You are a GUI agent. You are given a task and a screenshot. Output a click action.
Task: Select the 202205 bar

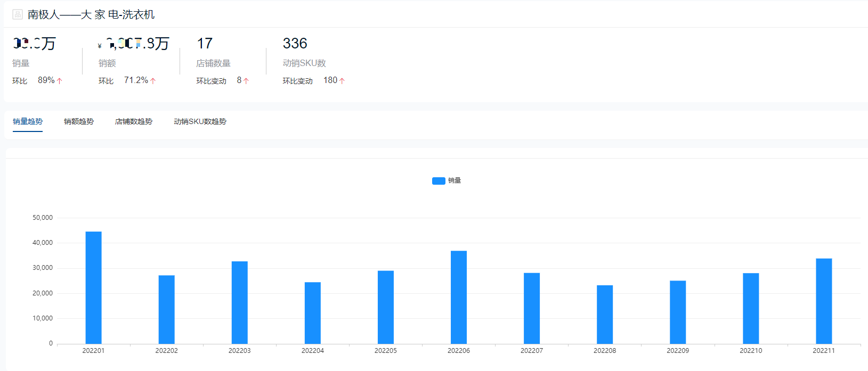pos(386,307)
